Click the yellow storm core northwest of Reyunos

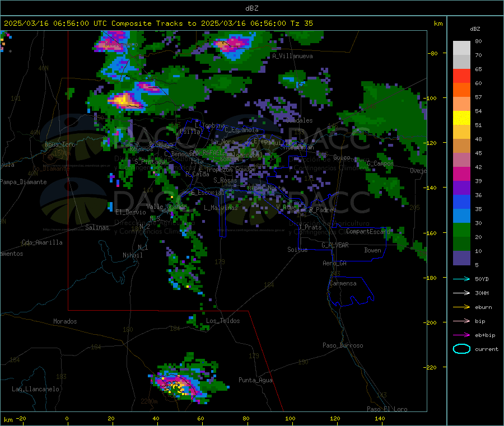[x=123, y=100]
